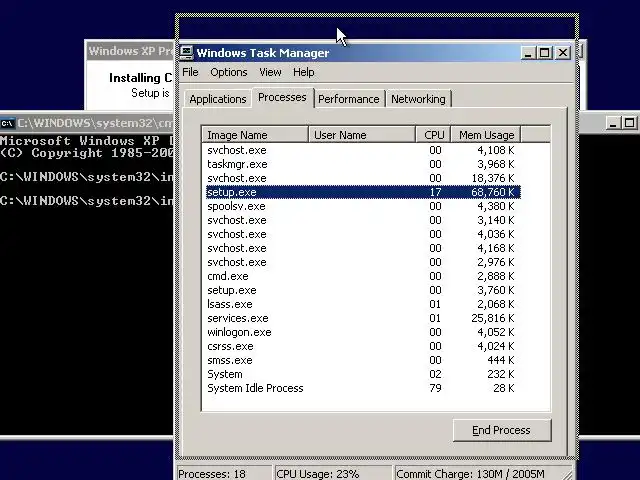Sort by Image Name column header

(x=255, y=135)
